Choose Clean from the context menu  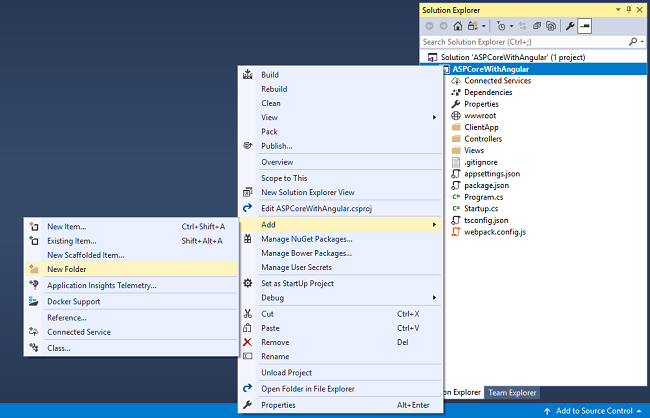tap(340, 103)
